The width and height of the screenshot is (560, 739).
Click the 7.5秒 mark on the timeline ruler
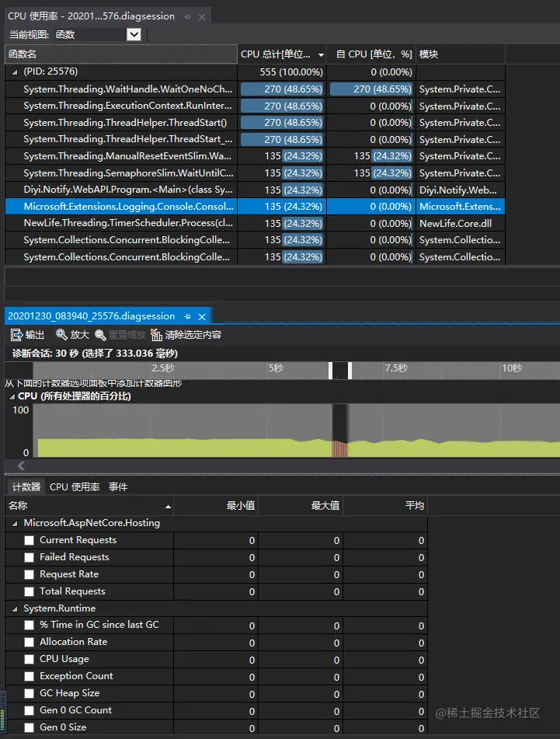395,368
